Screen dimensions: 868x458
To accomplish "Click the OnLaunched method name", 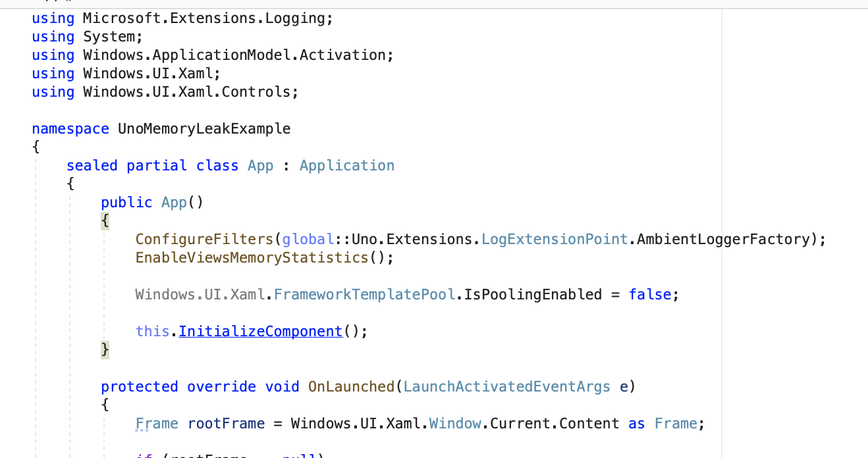I will [x=351, y=386].
